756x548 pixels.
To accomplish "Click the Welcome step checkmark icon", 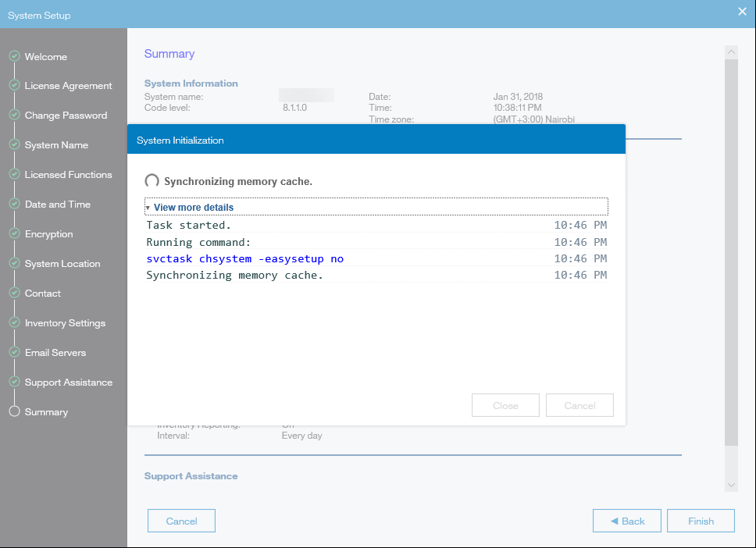I will pyautogui.click(x=14, y=56).
